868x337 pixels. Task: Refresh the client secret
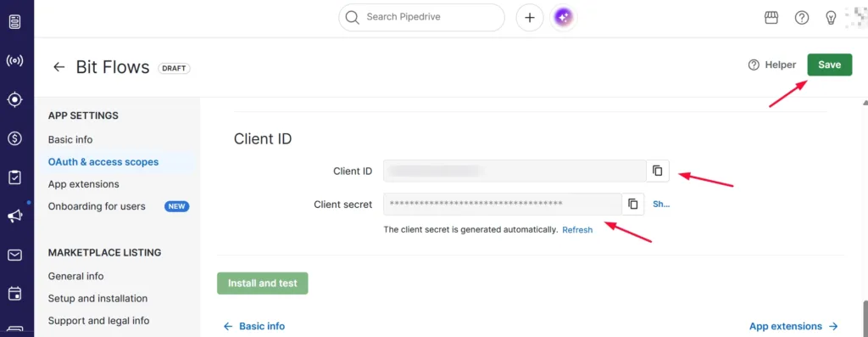pyautogui.click(x=577, y=229)
